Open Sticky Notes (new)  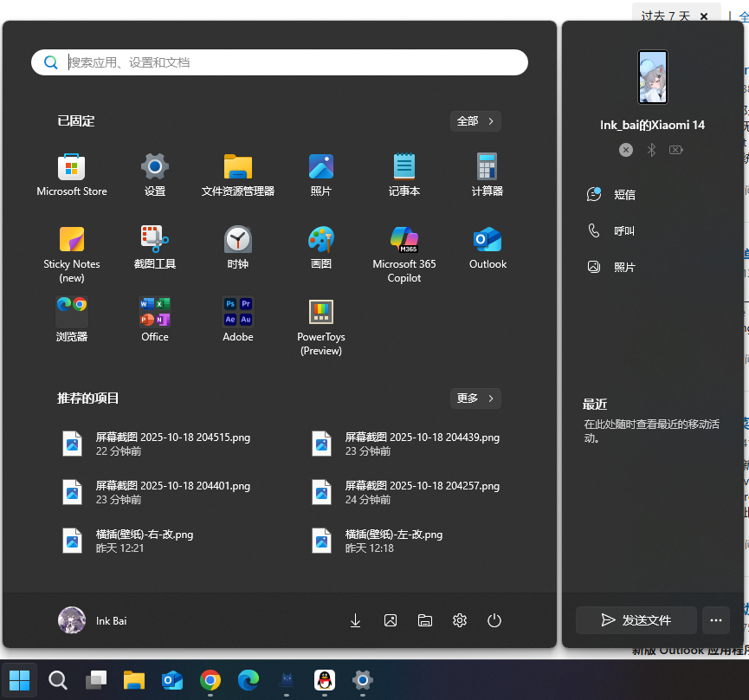point(72,254)
